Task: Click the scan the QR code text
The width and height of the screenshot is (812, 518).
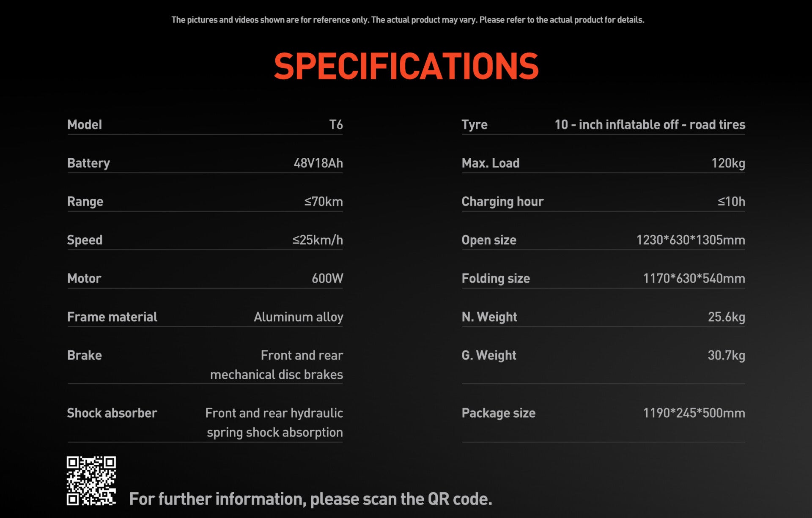Action: (310, 499)
